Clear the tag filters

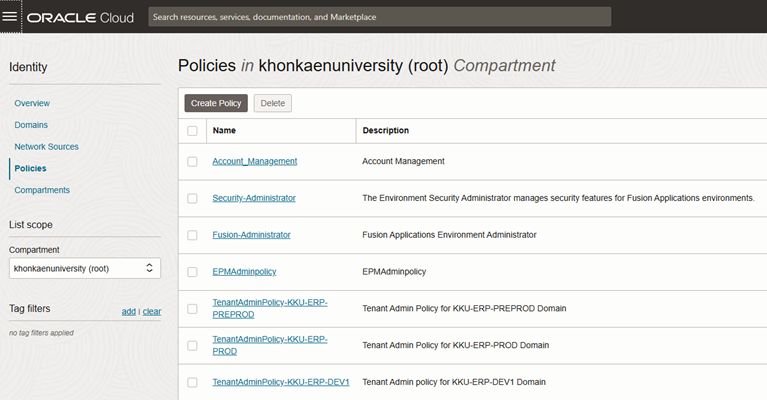click(x=152, y=311)
